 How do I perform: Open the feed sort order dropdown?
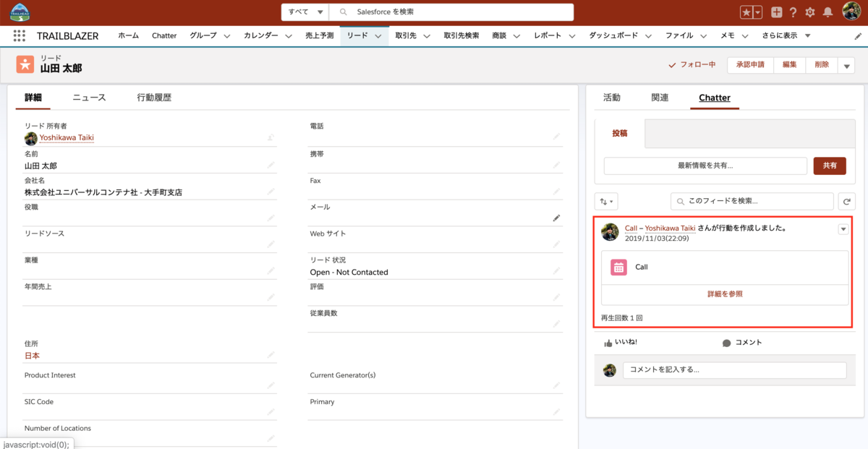(606, 202)
